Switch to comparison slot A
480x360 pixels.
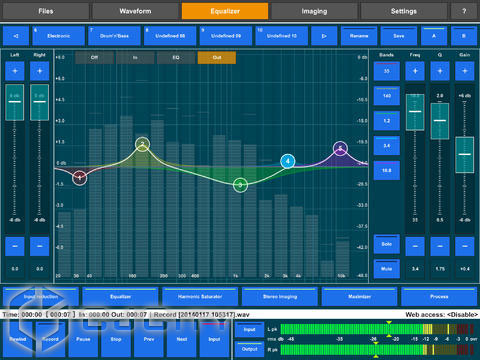434,36
